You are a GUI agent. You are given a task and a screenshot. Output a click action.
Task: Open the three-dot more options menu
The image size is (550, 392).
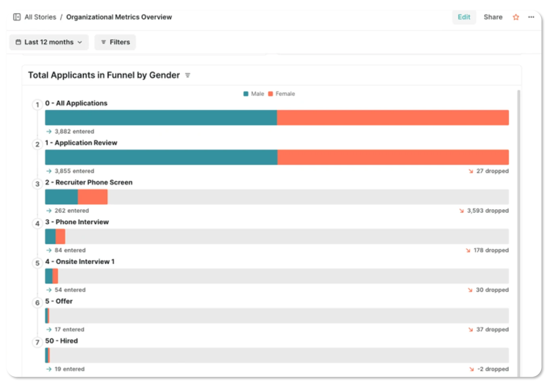pos(531,17)
